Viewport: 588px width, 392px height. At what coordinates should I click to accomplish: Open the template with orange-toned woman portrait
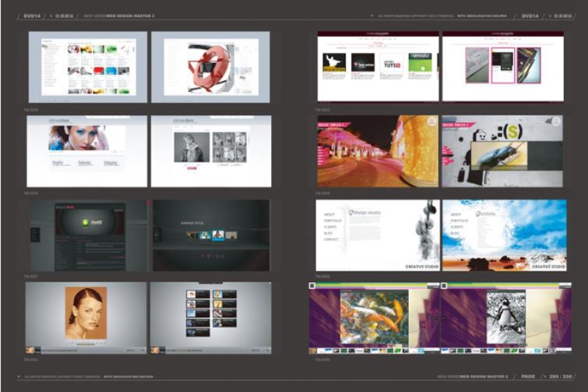86,318
